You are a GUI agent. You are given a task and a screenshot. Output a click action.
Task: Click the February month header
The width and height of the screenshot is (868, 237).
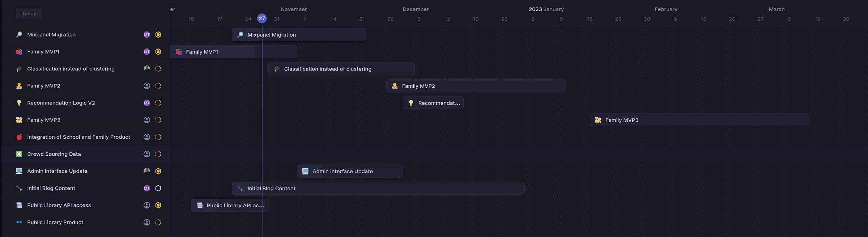666,9
